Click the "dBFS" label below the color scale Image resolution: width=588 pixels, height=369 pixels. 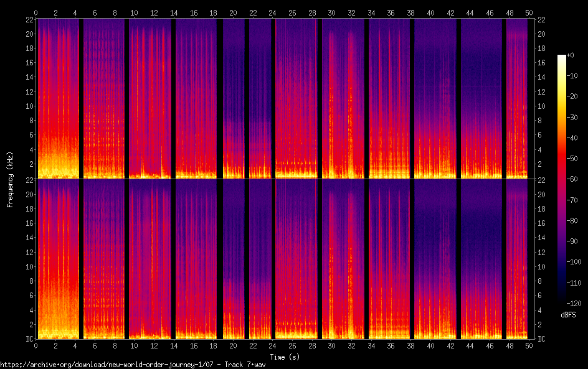click(567, 315)
